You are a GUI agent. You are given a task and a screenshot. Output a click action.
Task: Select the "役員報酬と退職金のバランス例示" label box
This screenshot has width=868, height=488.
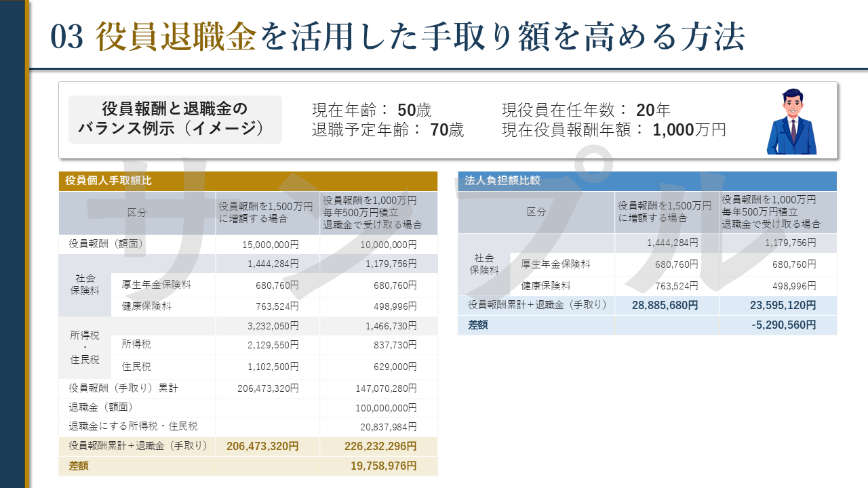pos(175,119)
